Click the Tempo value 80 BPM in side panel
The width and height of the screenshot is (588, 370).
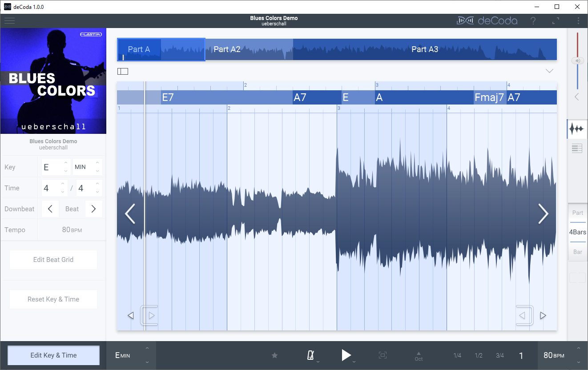[72, 230]
